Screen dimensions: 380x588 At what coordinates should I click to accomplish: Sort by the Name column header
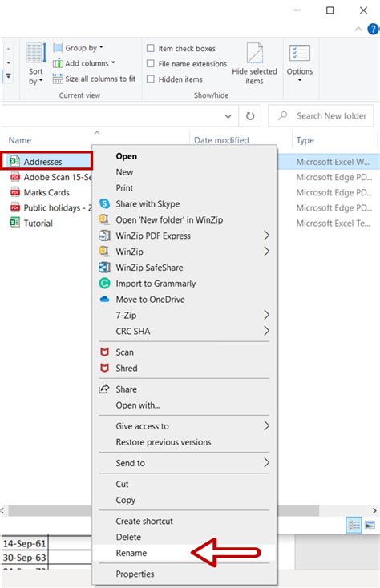coord(19,140)
